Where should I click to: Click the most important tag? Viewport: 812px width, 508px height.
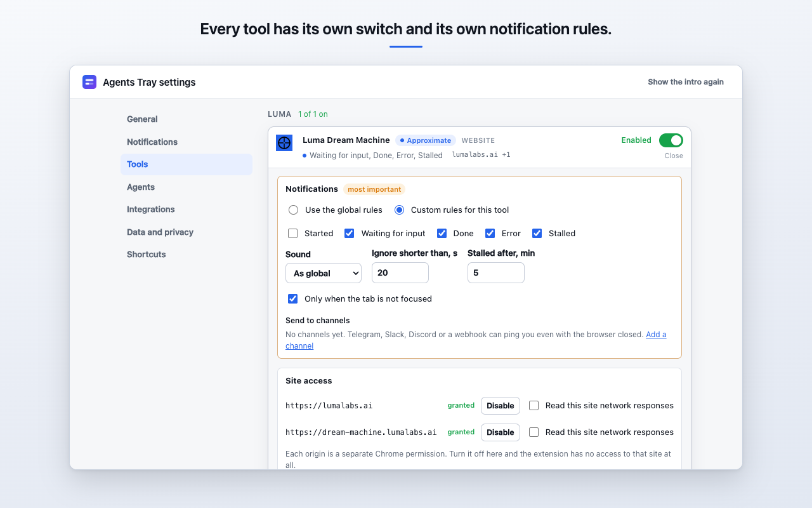point(374,189)
